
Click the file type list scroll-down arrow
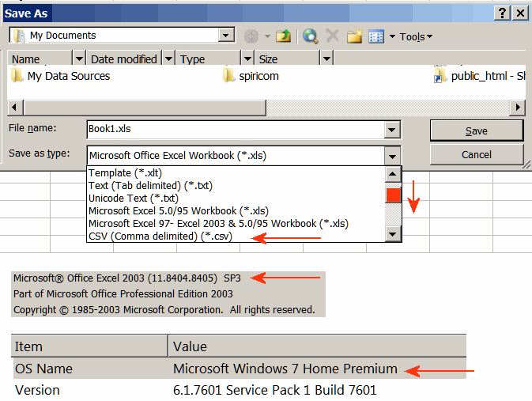click(393, 234)
